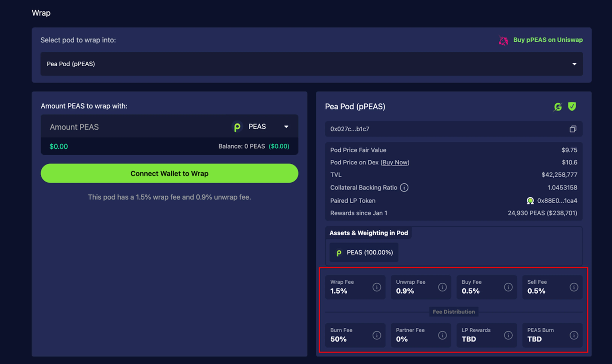Open paired LP token address 0x88E0...1ca4
The width and height of the screenshot is (612, 364).
pos(557,201)
